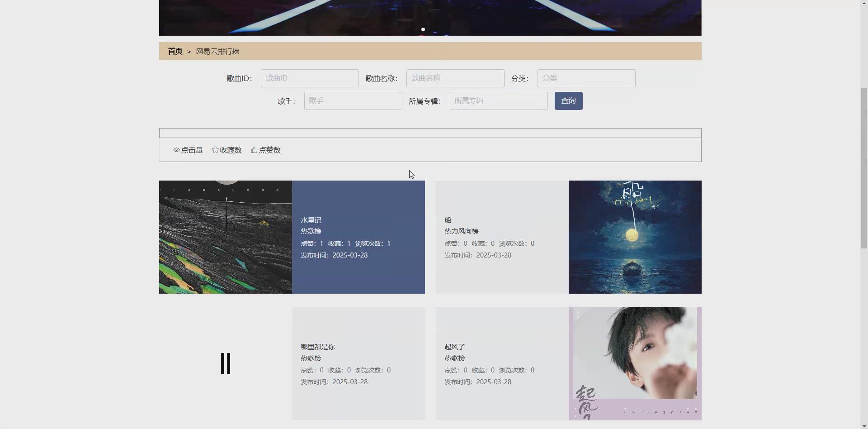Click 船 publish date line
The width and height of the screenshot is (868, 429).
pos(478,255)
